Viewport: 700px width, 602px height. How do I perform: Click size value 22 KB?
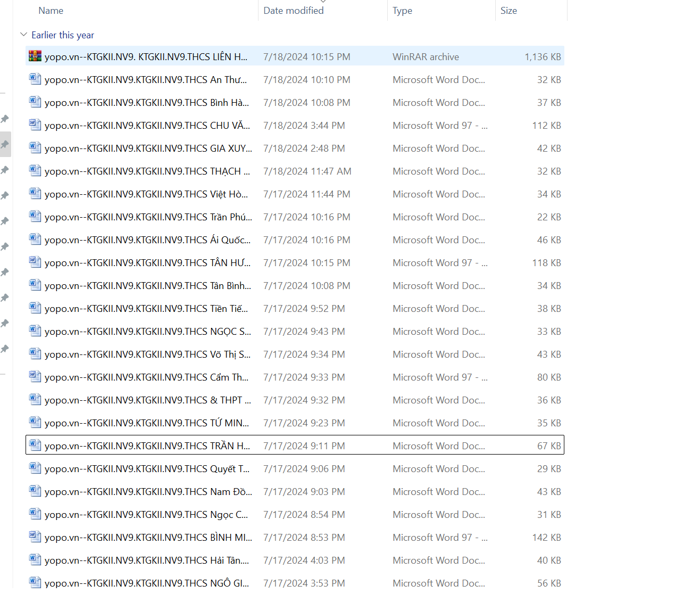pos(549,217)
